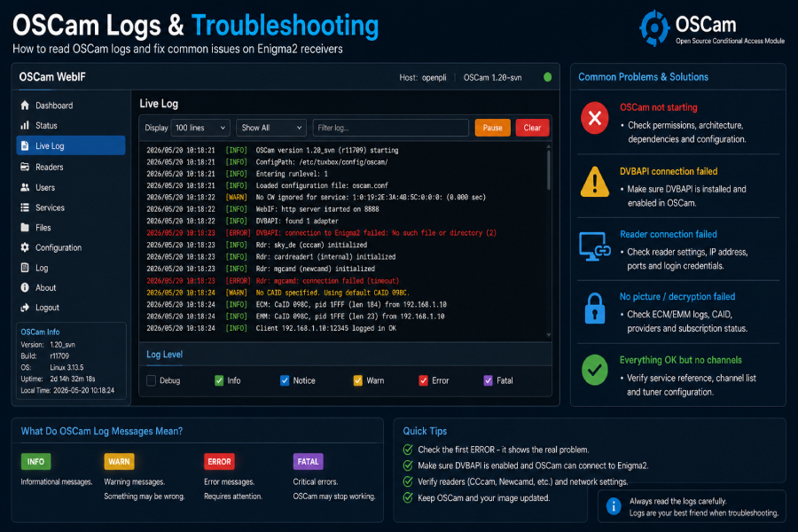Click the blue padlock decryption icon
798x532 pixels.
(x=594, y=309)
